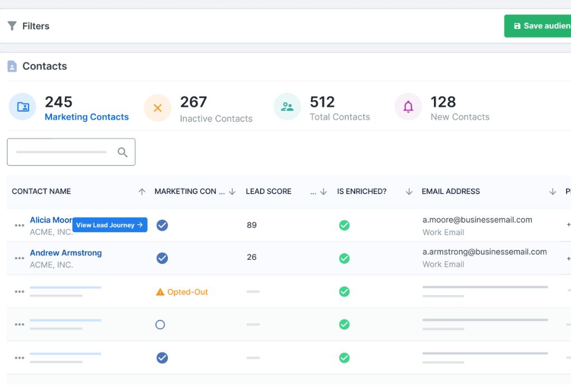Screen dimensions: 571x392
Task: Switch to the Inactive Contacts tab
Action: 216,119
